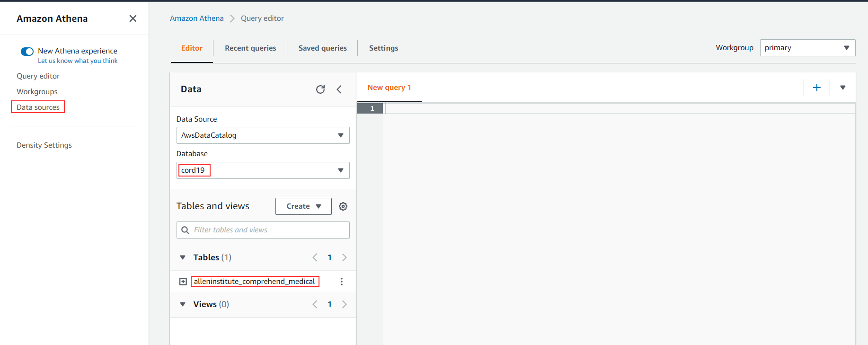Open the Data Source dropdown

[x=263, y=135]
